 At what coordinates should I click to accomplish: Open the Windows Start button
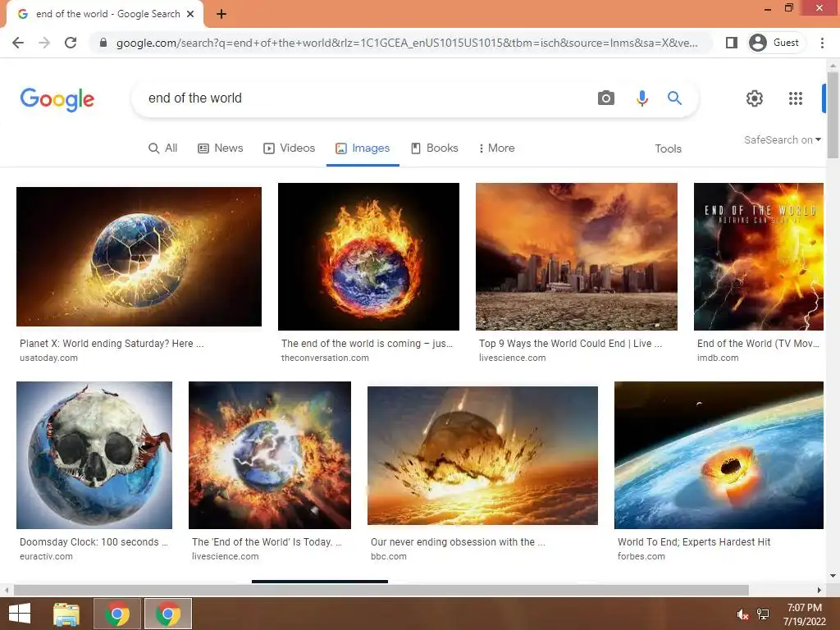coord(20,614)
